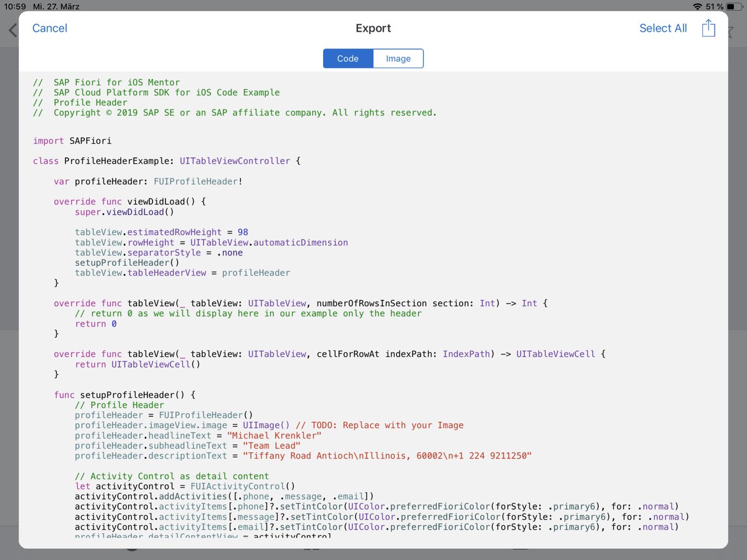This screenshot has width=747, height=560.
Task: Tap the "Michael Krenkler" headline string
Action: click(274, 436)
